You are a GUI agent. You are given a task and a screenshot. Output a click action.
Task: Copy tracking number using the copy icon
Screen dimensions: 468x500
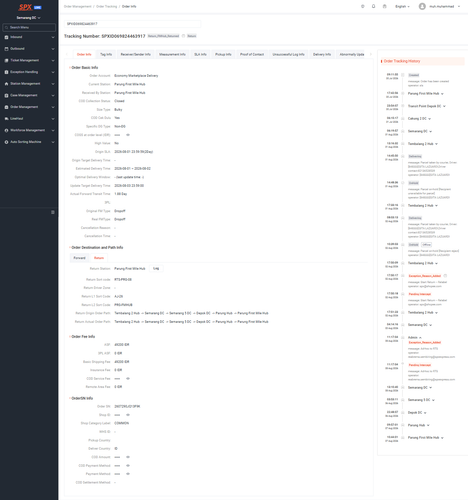(183, 36)
